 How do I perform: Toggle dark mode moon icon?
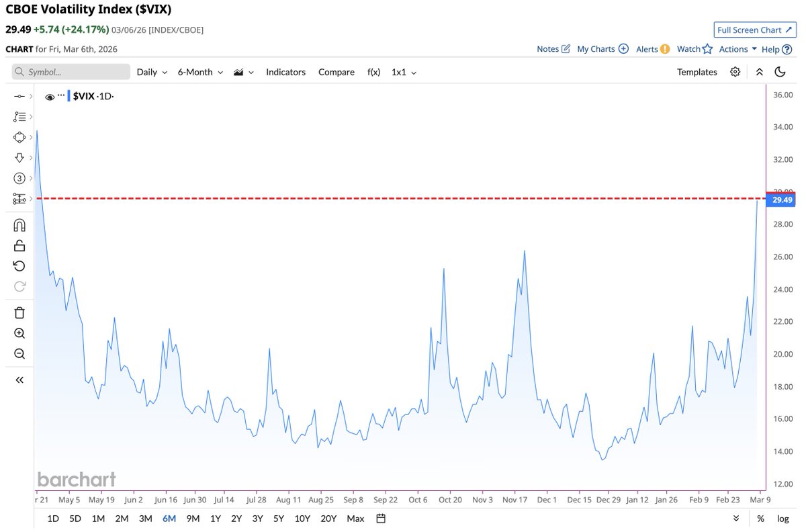780,72
